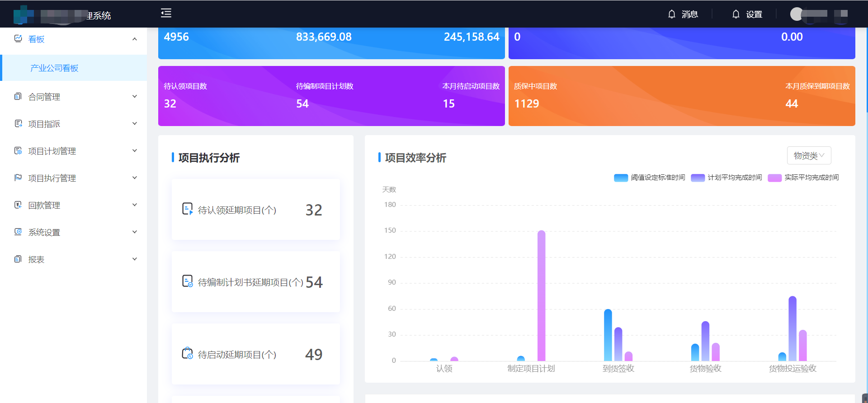
Task: Expand the 系统设置 menu chevron
Action: click(x=134, y=232)
